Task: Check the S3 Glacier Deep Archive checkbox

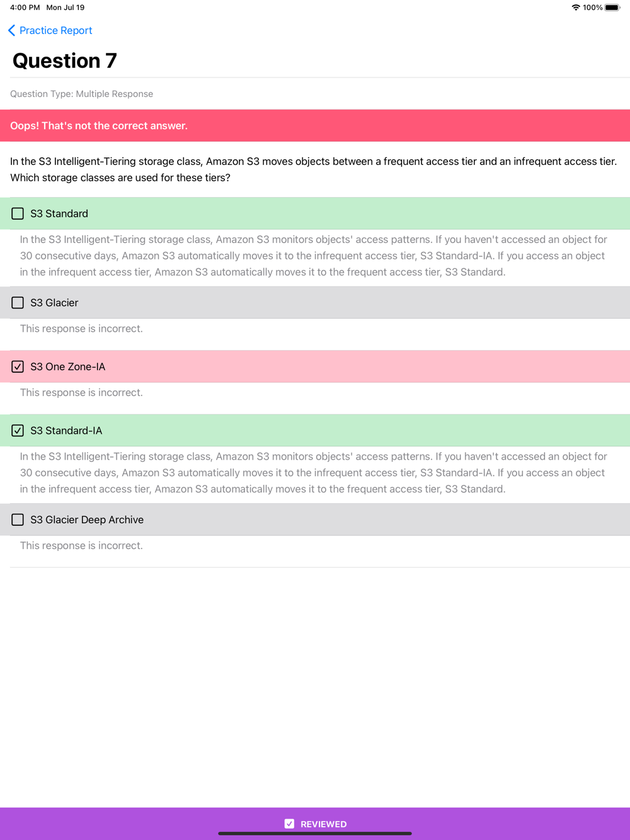Action: 18,519
